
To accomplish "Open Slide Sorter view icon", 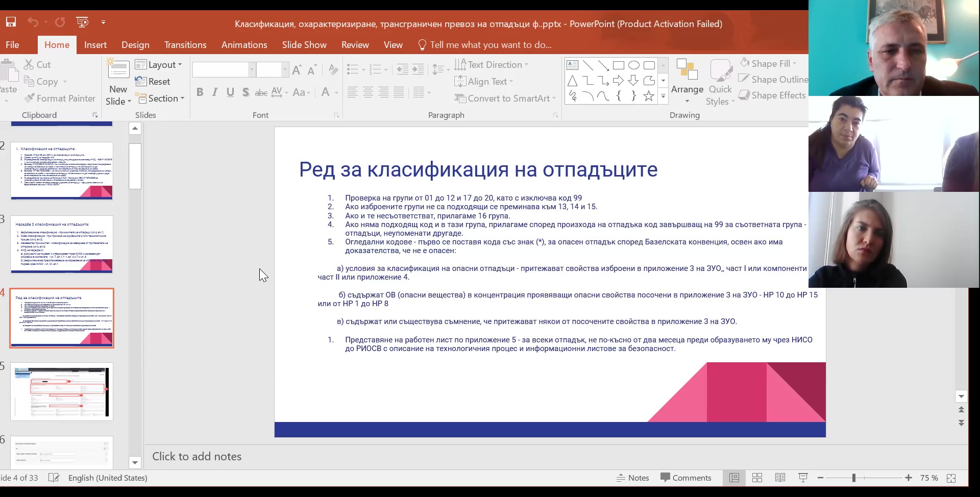I will click(x=757, y=478).
